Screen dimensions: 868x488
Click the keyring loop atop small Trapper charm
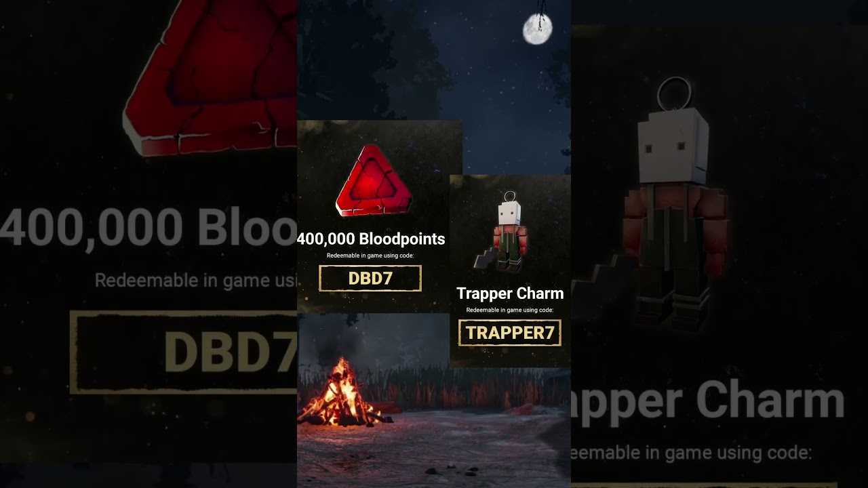point(510,197)
